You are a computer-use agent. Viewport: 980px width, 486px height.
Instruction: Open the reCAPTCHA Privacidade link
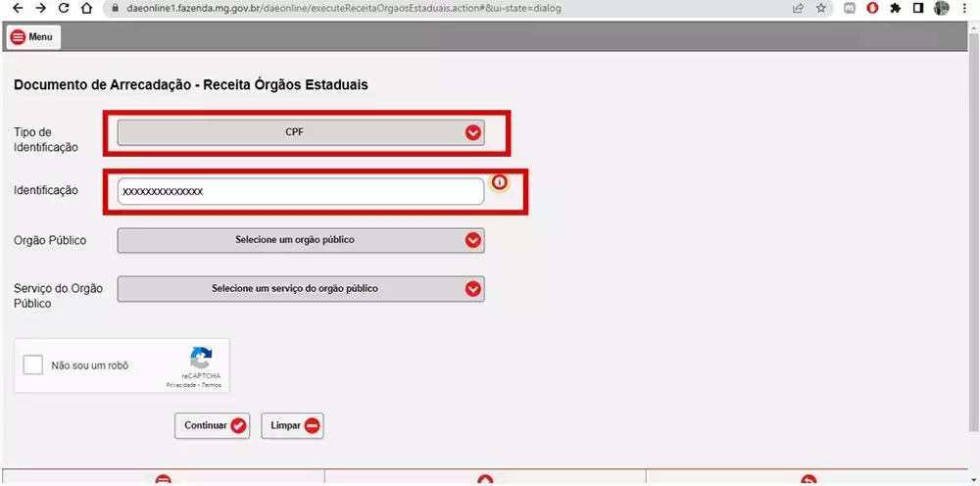(178, 385)
